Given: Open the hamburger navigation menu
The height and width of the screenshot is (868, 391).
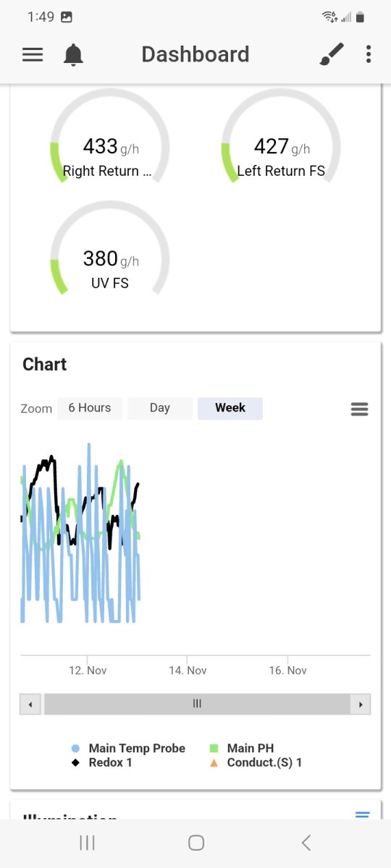Looking at the screenshot, I should click(x=33, y=54).
